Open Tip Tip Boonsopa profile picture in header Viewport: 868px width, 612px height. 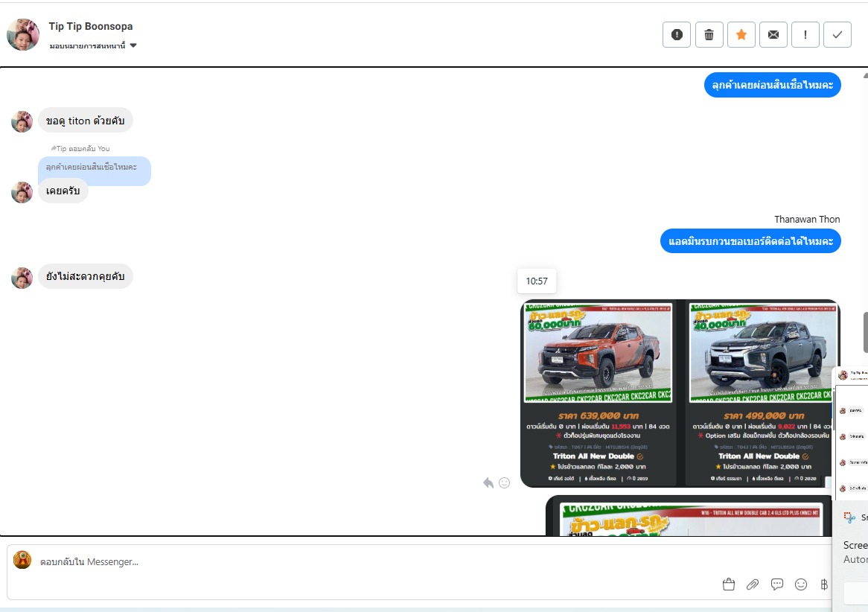pos(22,34)
